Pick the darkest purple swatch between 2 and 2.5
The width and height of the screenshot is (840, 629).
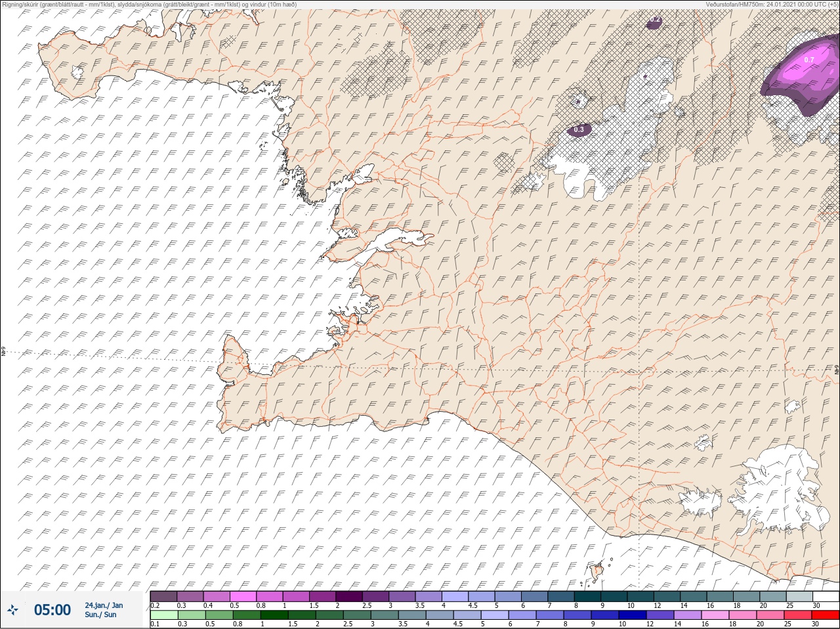349,596
